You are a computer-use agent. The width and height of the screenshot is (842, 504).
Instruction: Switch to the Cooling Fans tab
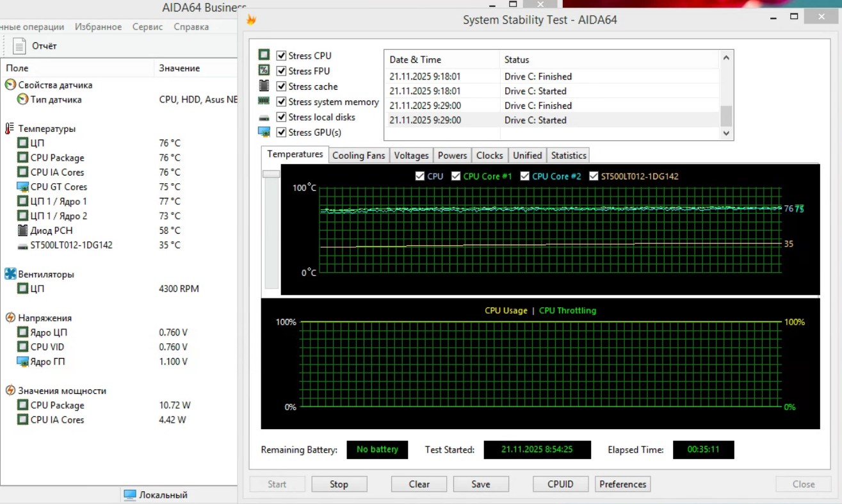pos(359,156)
